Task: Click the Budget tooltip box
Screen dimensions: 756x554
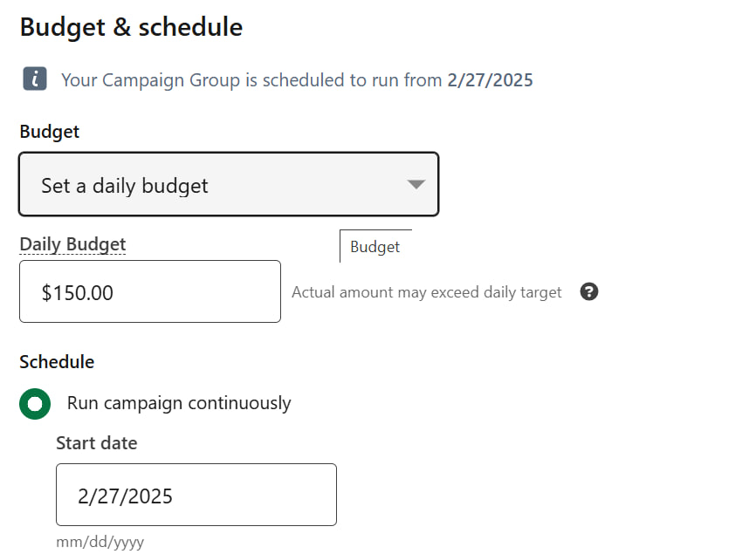Action: coord(375,246)
